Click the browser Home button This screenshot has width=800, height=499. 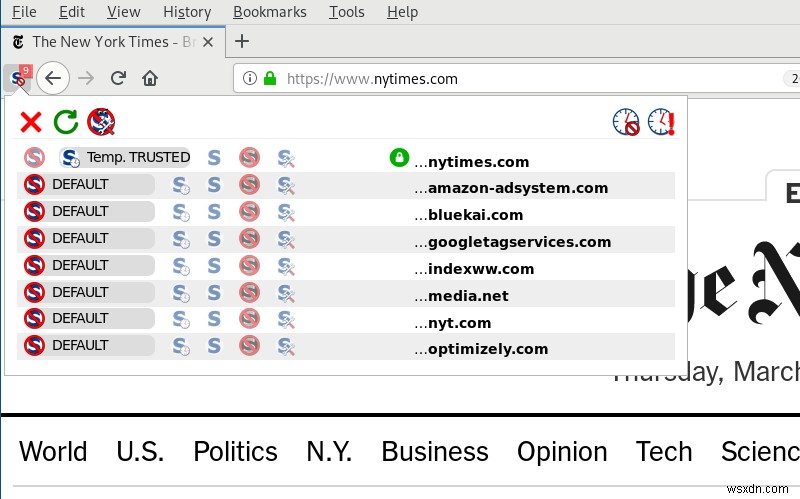coord(150,78)
